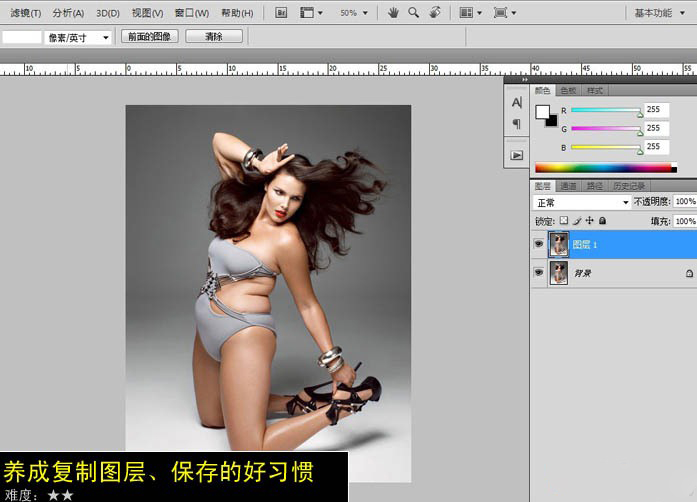Toggle visibility of the 背景 layer
This screenshot has width=697, height=502.
[538, 272]
